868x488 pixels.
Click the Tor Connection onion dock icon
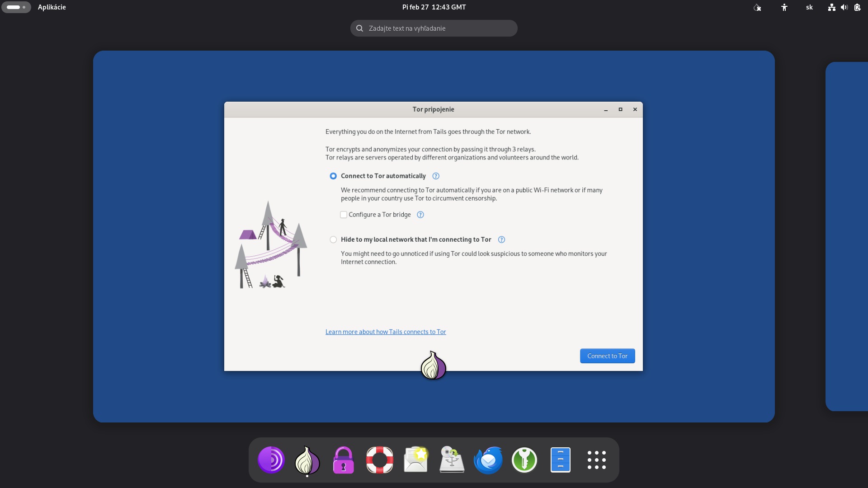[307, 460]
